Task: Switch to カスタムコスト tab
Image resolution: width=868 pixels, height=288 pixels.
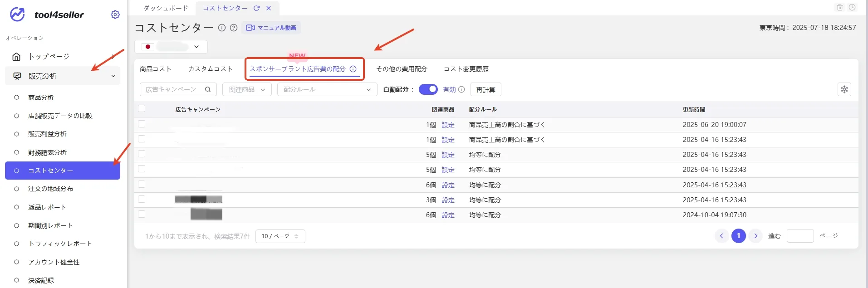Action: pos(211,69)
